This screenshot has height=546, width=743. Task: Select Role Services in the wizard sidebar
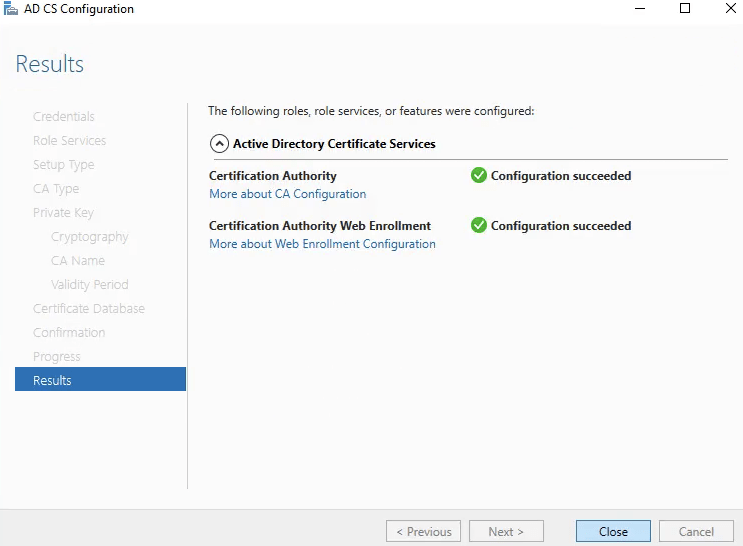(x=69, y=141)
